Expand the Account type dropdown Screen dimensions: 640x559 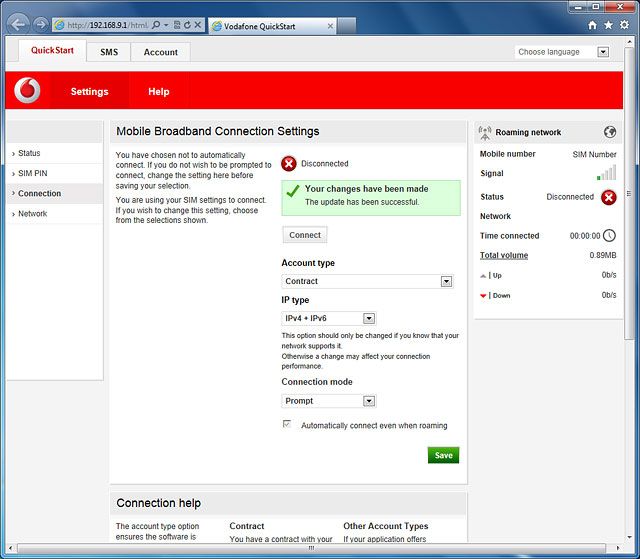[x=447, y=282]
